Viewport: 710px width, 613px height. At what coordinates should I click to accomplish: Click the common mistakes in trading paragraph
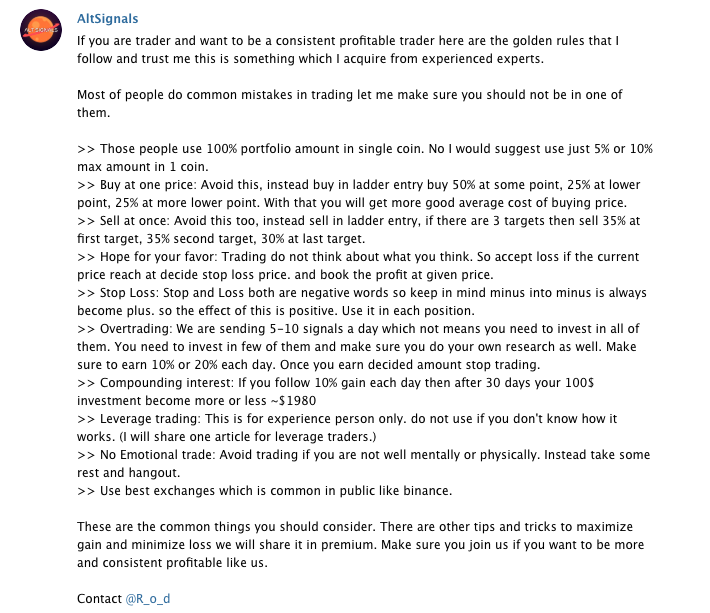click(350, 103)
